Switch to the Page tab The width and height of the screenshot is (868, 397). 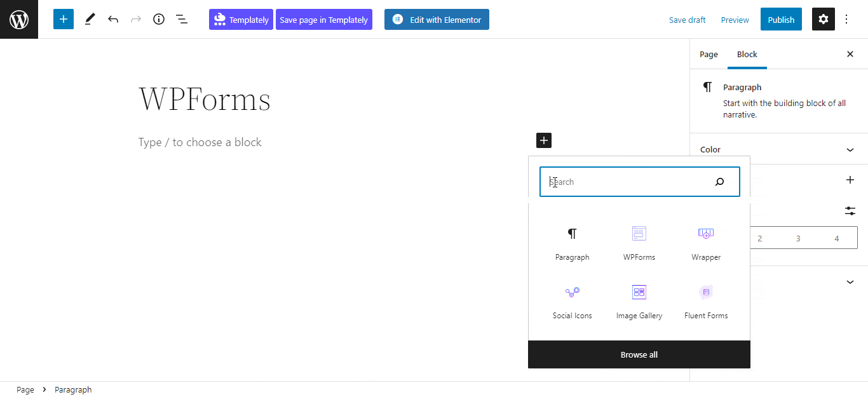coord(709,54)
